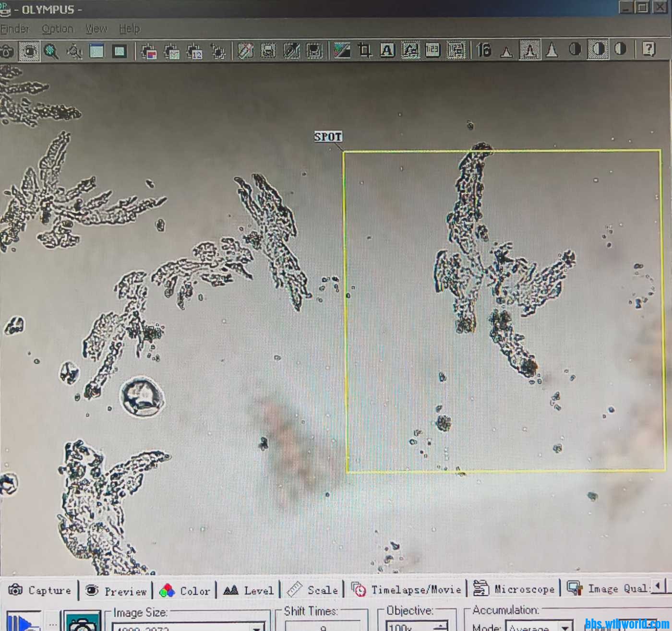
Task: Toggle the highlighted middle histogram peak button
Action: 529,50
